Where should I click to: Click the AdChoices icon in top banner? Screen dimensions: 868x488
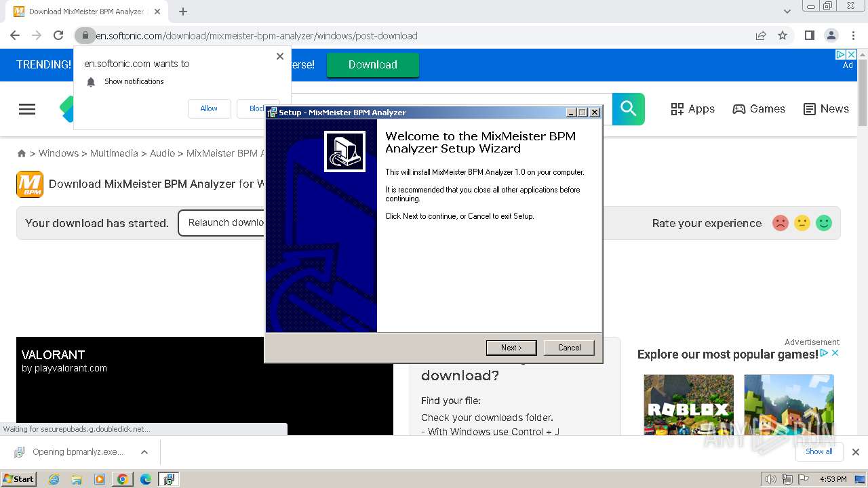click(841, 54)
